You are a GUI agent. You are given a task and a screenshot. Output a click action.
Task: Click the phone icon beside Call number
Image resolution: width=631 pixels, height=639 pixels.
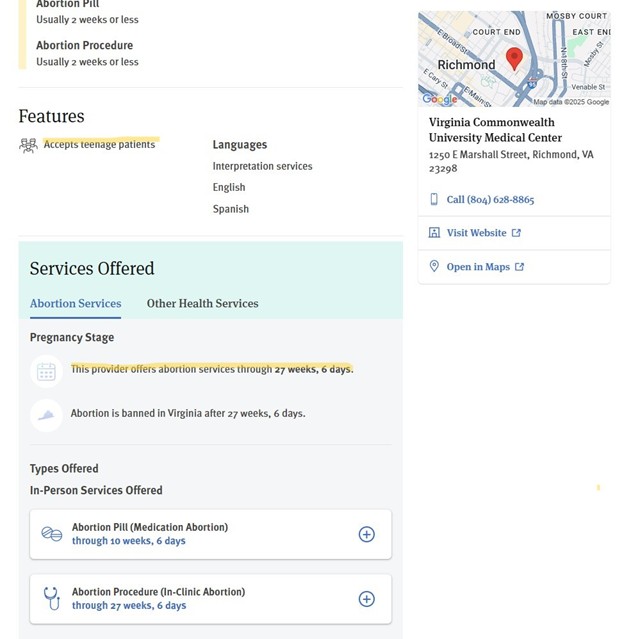[x=434, y=200]
